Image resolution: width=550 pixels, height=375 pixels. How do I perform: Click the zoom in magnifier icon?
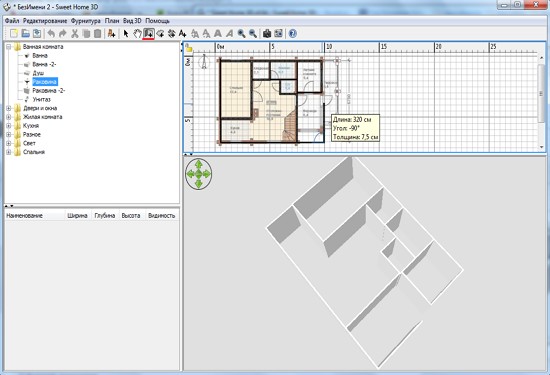(x=241, y=34)
